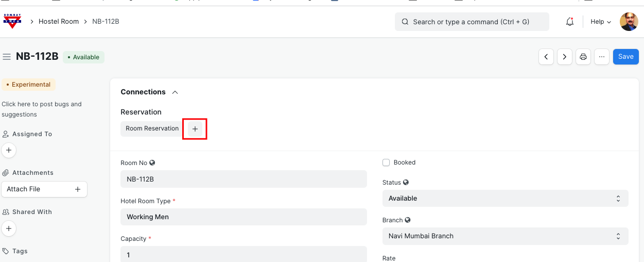
Task: Open the Status dropdown
Action: tap(505, 199)
